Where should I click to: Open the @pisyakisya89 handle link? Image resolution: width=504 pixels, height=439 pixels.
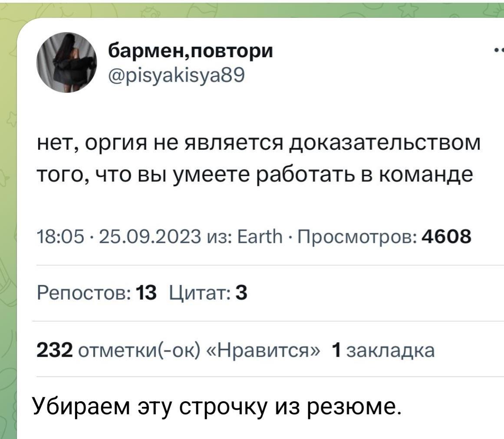coord(176,76)
